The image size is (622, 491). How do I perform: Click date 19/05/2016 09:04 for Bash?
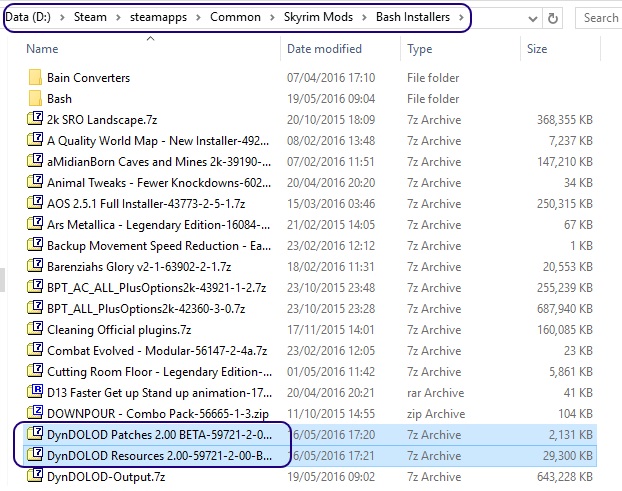(331, 99)
